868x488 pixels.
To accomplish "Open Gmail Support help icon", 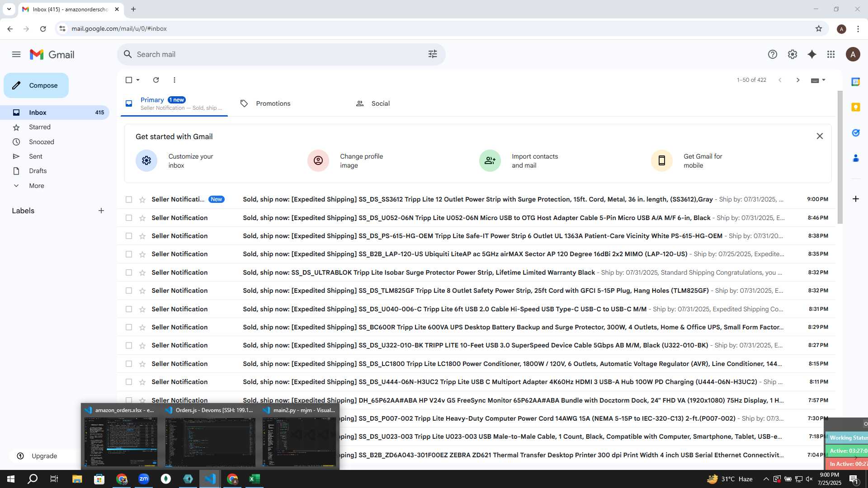I will click(773, 54).
